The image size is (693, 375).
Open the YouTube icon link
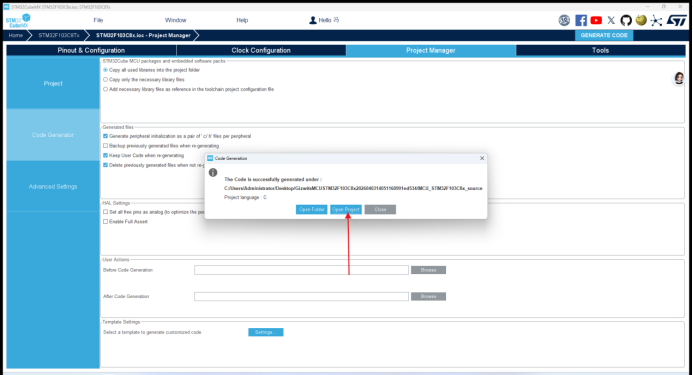(x=596, y=20)
